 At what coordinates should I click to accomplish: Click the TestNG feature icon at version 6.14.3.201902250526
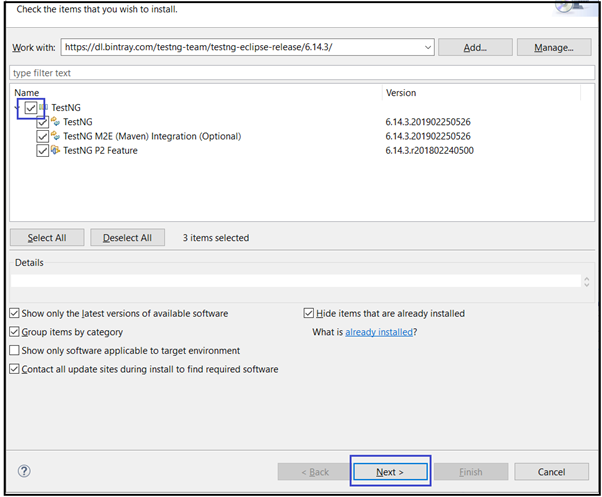click(55, 122)
